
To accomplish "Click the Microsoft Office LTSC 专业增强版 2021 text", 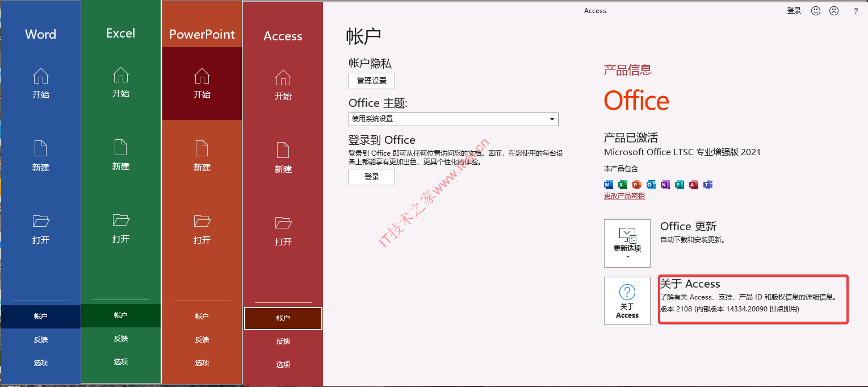I will pos(682,152).
